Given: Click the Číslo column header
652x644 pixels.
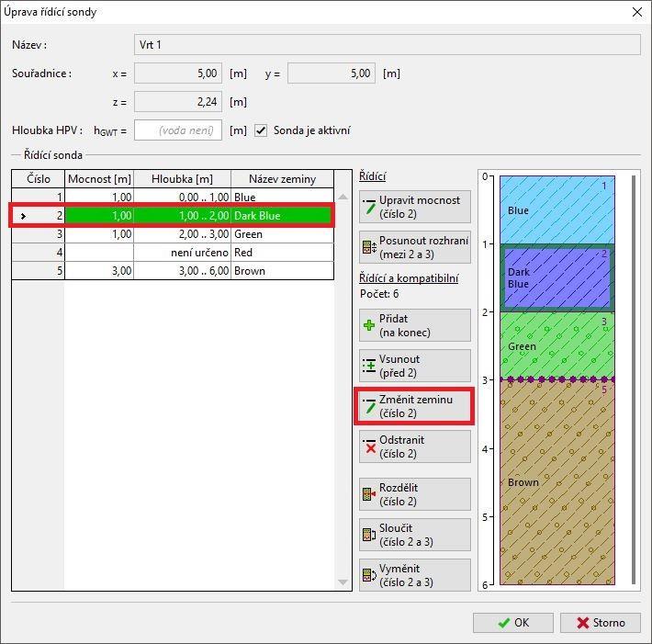Looking at the screenshot, I should coord(39,179).
